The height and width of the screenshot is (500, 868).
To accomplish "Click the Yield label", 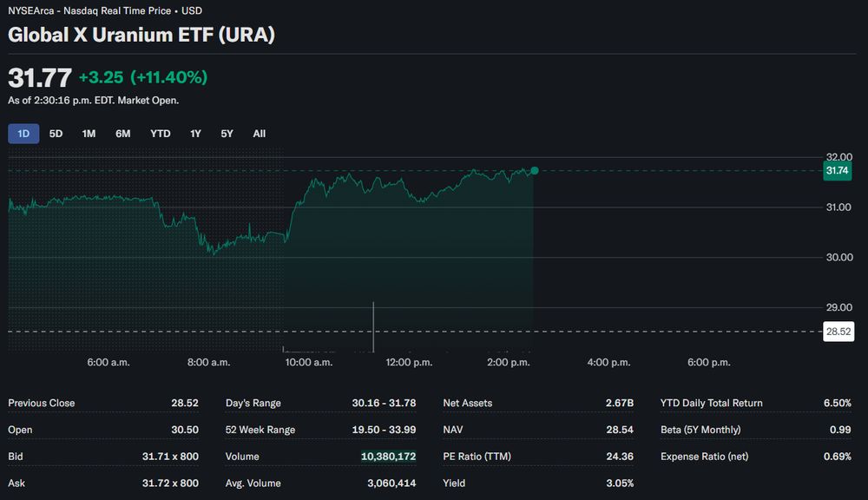I will pos(454,483).
